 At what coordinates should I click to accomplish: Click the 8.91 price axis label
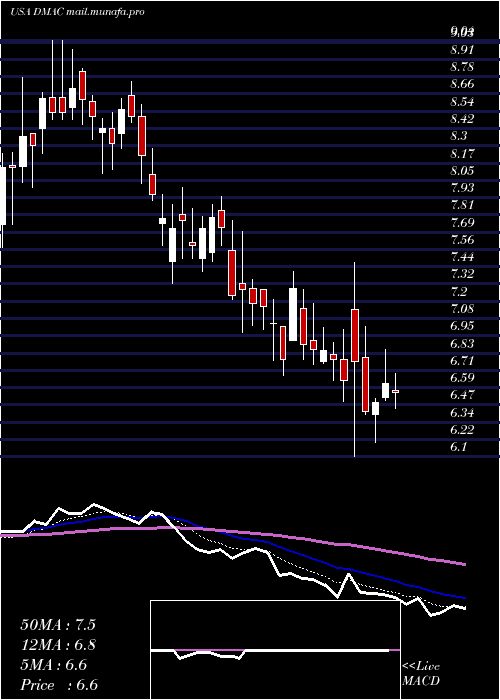pyautogui.click(x=462, y=49)
